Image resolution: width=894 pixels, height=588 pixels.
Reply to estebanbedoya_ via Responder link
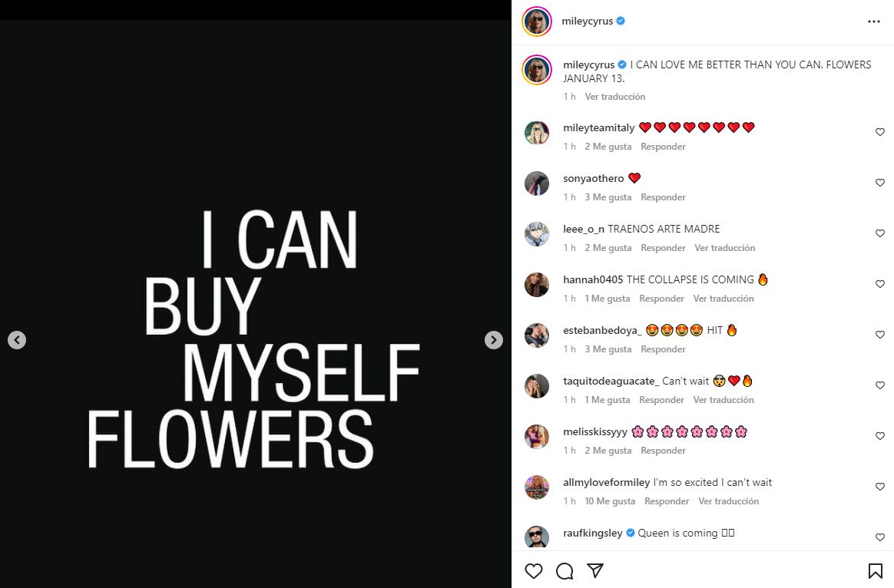click(x=663, y=349)
